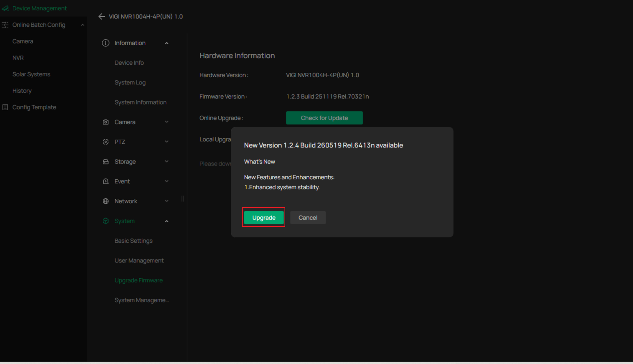Viewport: 633px width, 364px height.
Task: Click the Config Template list icon
Action: click(5, 107)
